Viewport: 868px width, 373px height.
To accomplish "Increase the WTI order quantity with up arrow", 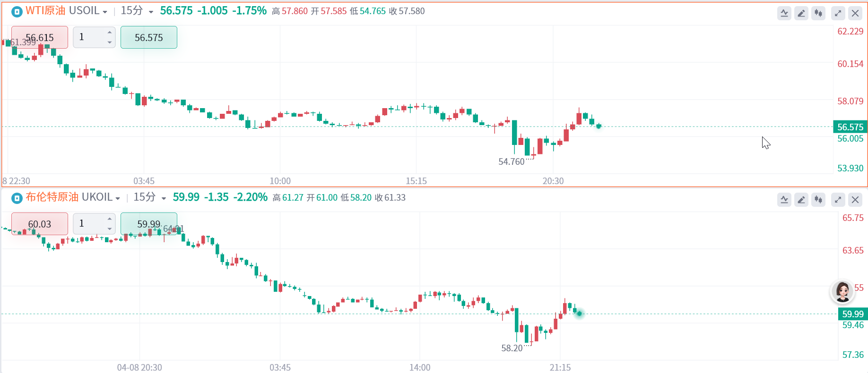I will 110,32.
